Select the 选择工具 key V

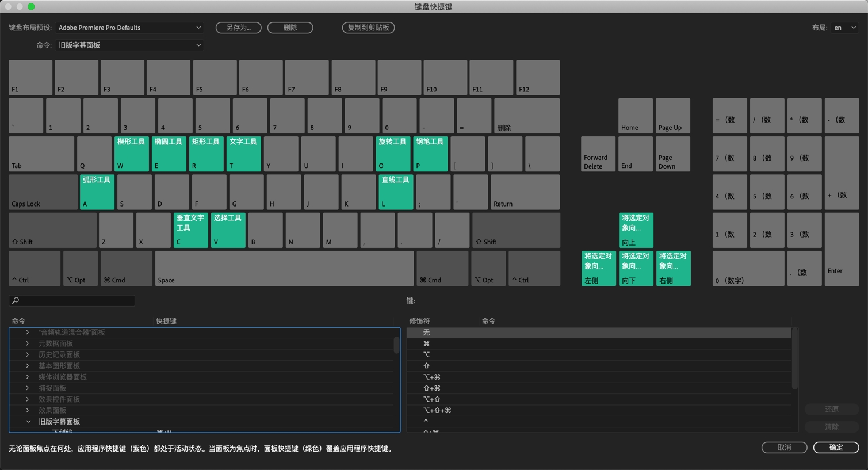pos(228,230)
